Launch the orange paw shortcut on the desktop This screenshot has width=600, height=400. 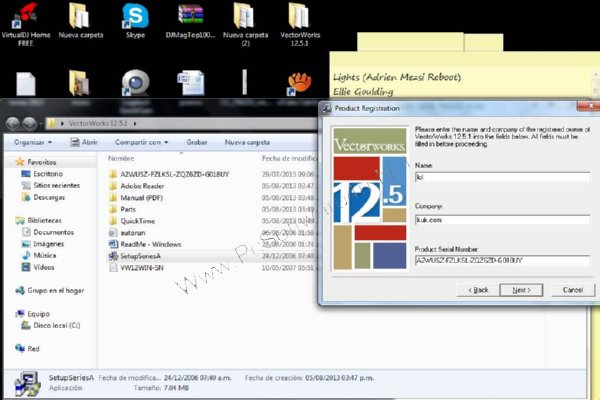click(x=299, y=82)
